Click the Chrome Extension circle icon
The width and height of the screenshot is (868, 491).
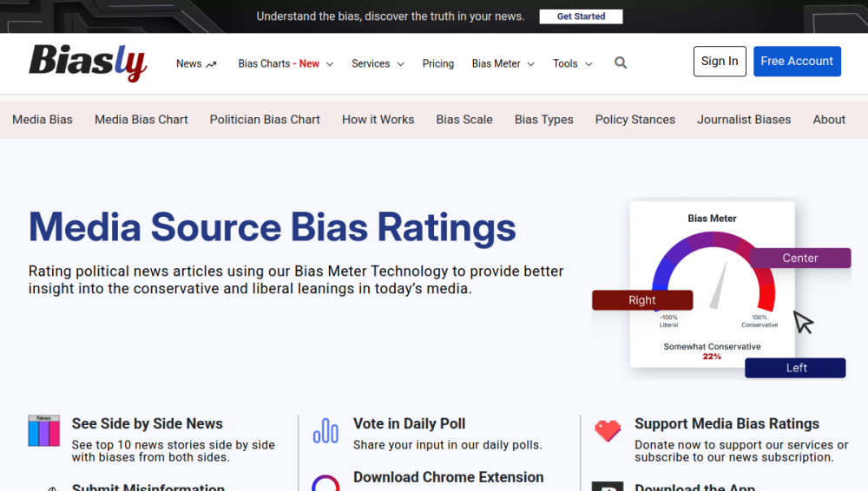click(325, 483)
